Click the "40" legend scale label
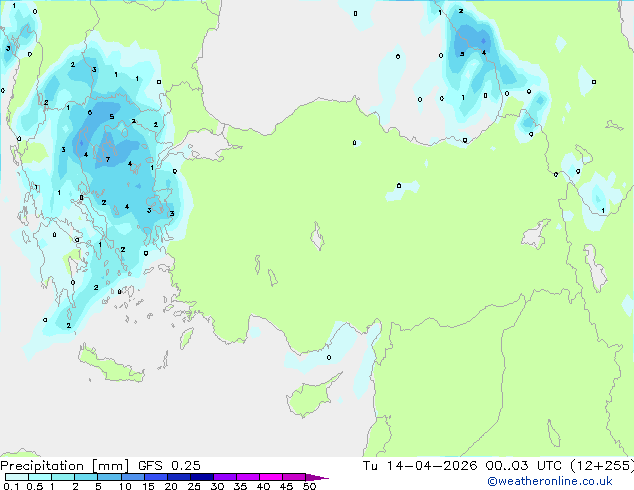The width and height of the screenshot is (634, 490). [263, 486]
